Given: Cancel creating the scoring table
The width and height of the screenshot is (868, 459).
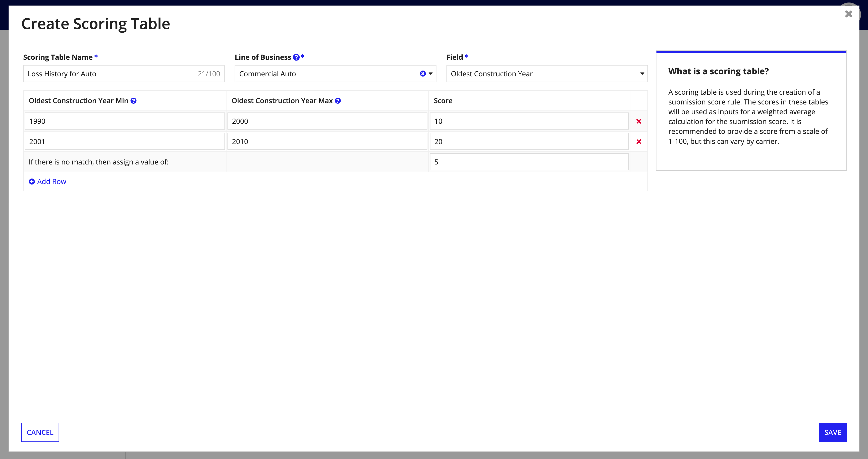Looking at the screenshot, I should point(40,432).
